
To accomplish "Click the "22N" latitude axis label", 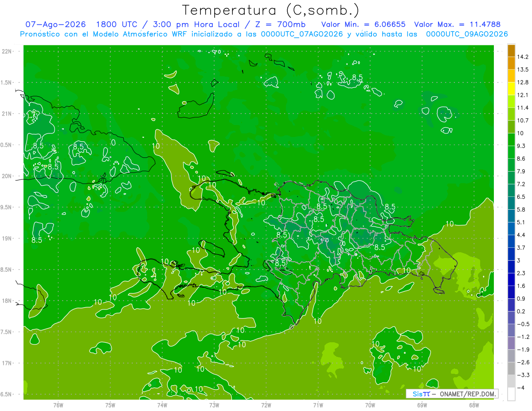I will point(7,51).
